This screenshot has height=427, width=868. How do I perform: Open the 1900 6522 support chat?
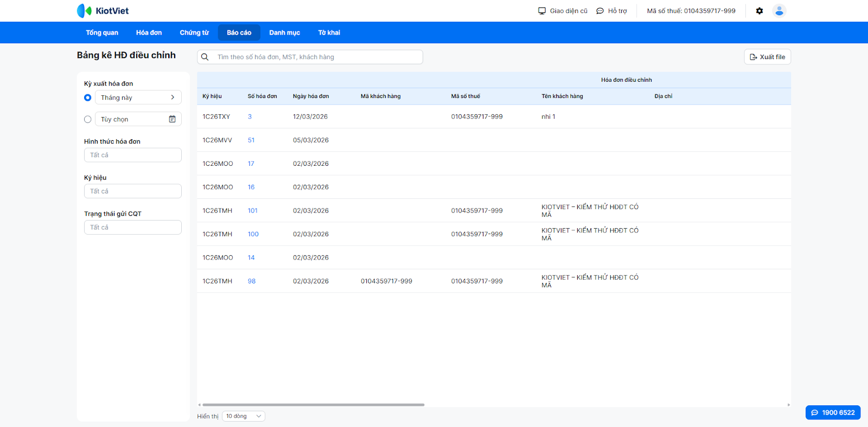coord(833,412)
